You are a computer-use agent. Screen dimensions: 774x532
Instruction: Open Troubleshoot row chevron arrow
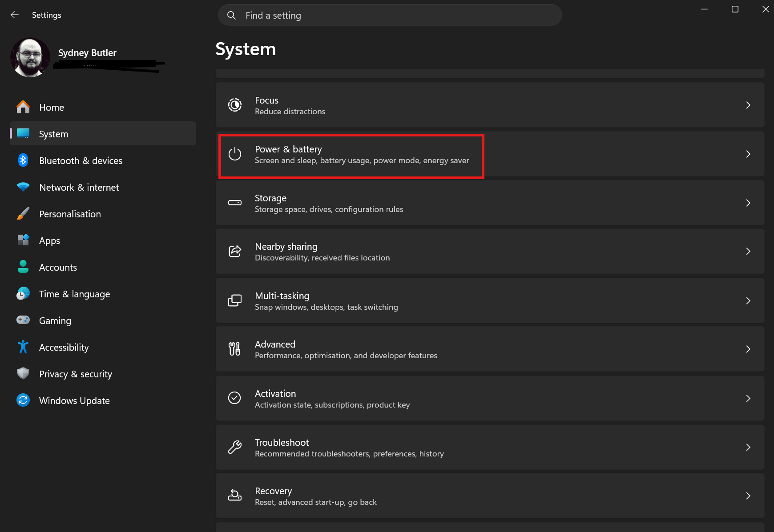[748, 448]
